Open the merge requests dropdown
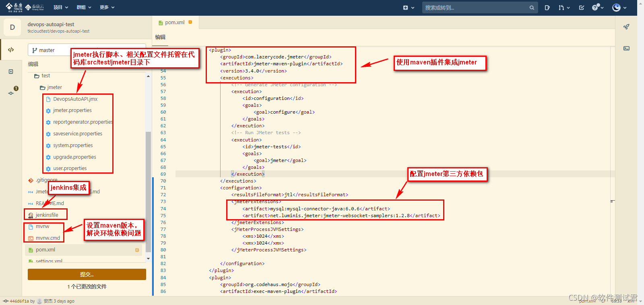The width and height of the screenshot is (644, 305). 564,8
